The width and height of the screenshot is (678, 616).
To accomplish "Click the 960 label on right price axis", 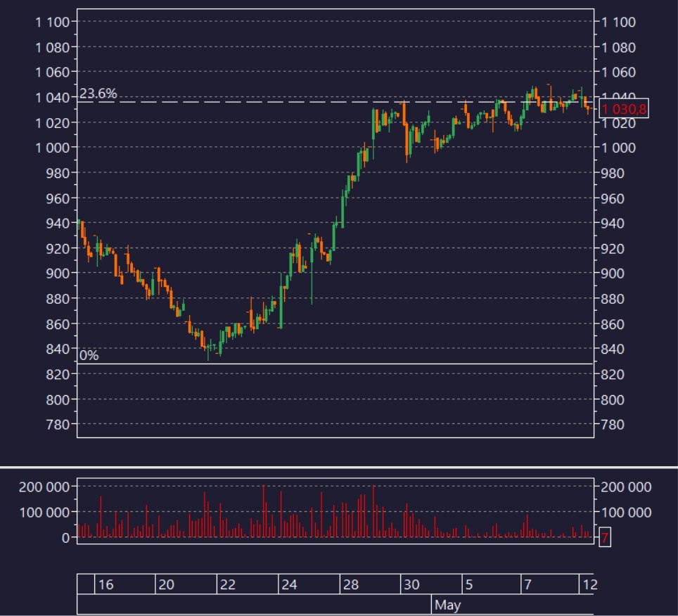I will click(x=613, y=199).
